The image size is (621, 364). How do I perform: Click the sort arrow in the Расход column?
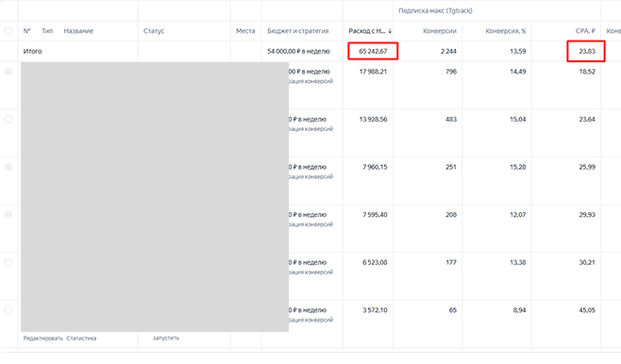(390, 31)
